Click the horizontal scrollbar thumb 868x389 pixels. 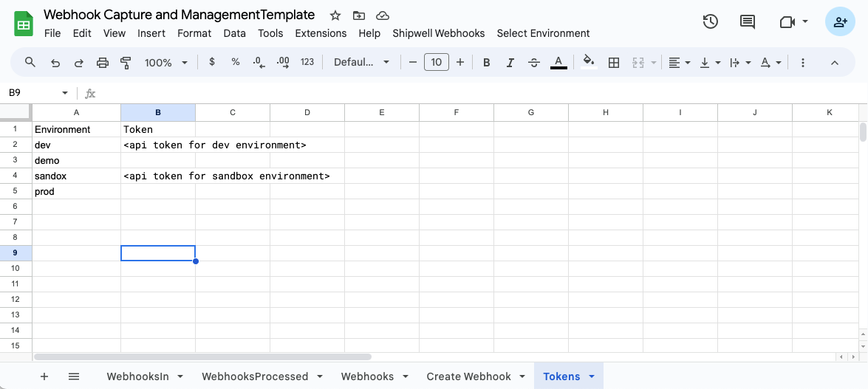[x=202, y=357]
